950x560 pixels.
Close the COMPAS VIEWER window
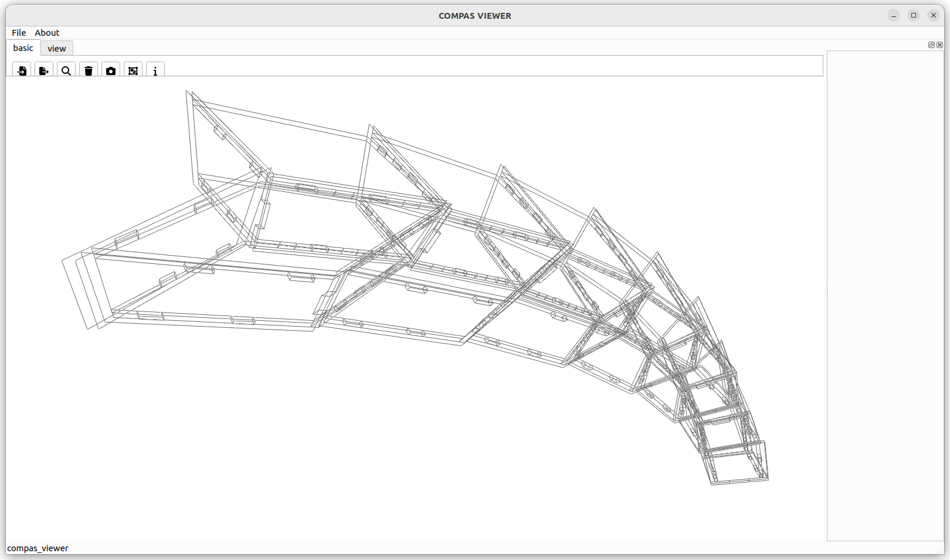(934, 16)
